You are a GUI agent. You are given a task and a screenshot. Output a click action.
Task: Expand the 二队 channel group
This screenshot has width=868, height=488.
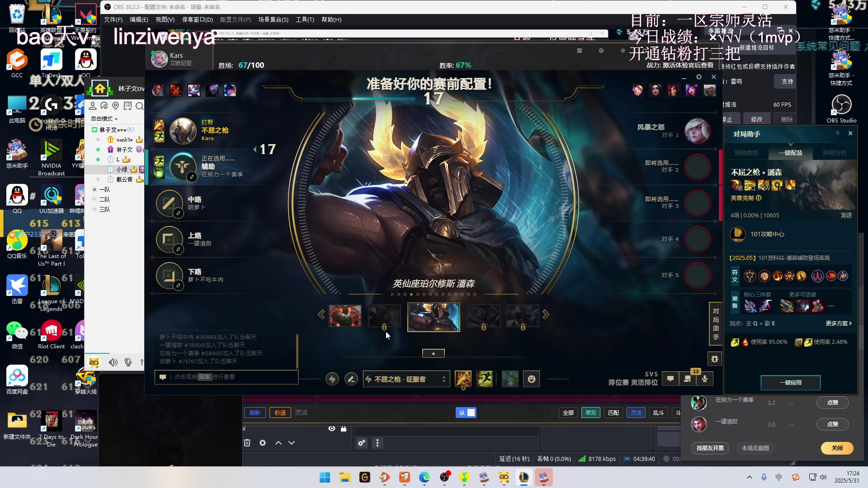(x=104, y=199)
